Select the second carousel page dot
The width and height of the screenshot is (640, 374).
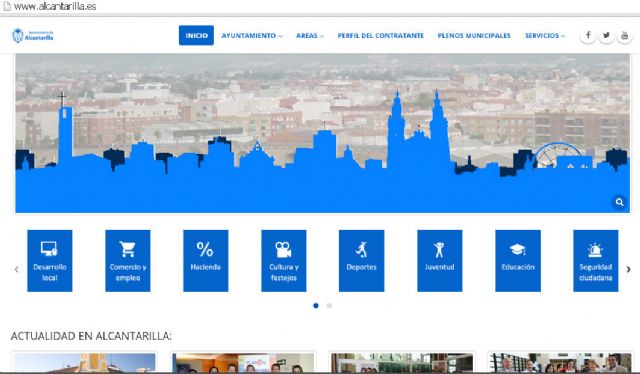click(x=329, y=305)
